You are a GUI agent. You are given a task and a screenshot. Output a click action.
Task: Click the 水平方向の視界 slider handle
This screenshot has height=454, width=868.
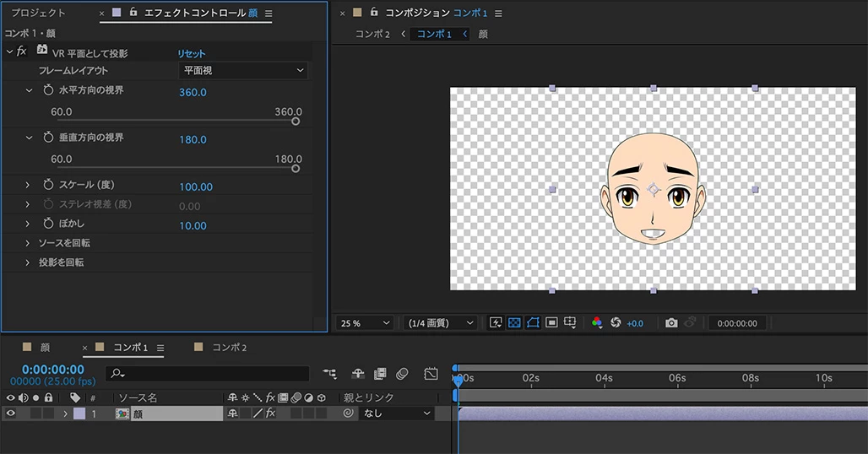click(x=296, y=122)
